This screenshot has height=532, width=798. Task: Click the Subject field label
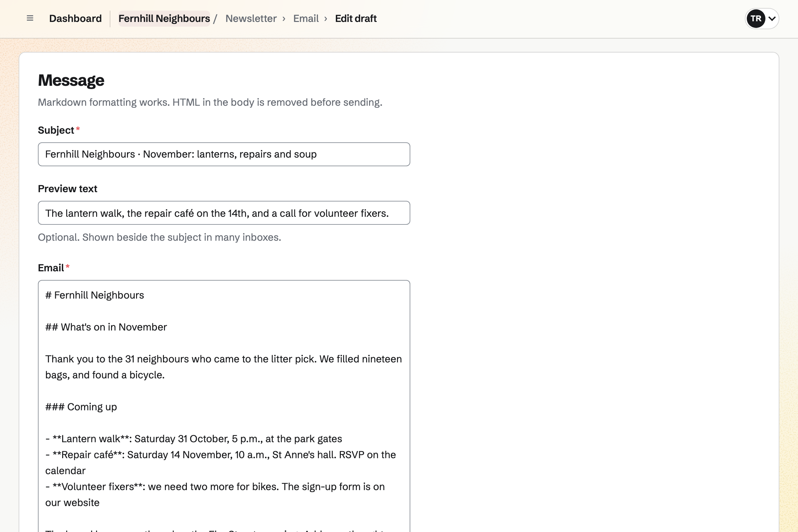[56, 130]
